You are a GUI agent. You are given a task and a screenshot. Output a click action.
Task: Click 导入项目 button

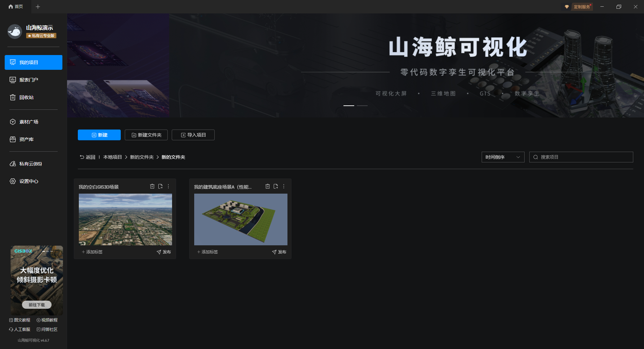coord(193,135)
